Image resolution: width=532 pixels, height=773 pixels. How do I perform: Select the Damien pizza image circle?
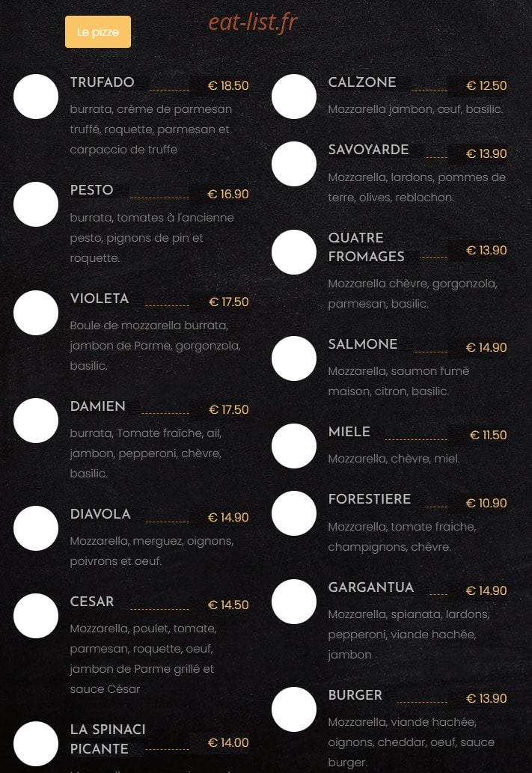click(x=35, y=421)
